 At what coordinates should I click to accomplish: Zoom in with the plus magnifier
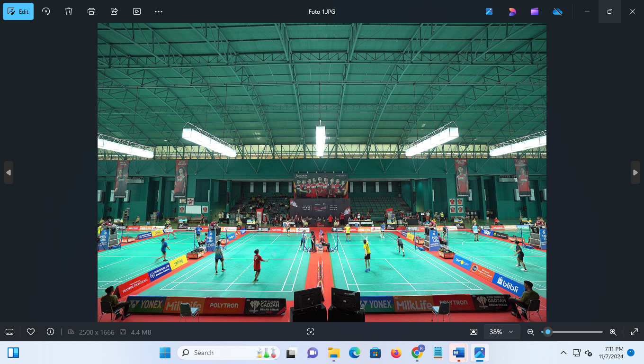pos(613,332)
